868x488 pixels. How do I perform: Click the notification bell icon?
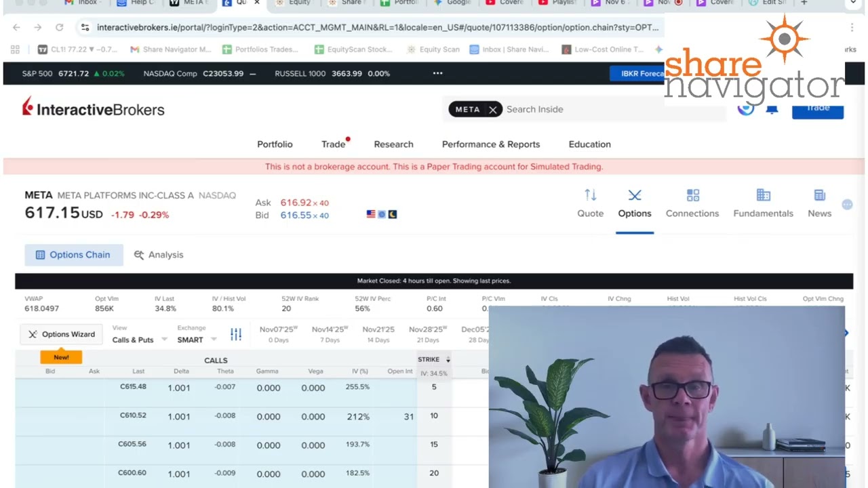point(772,108)
